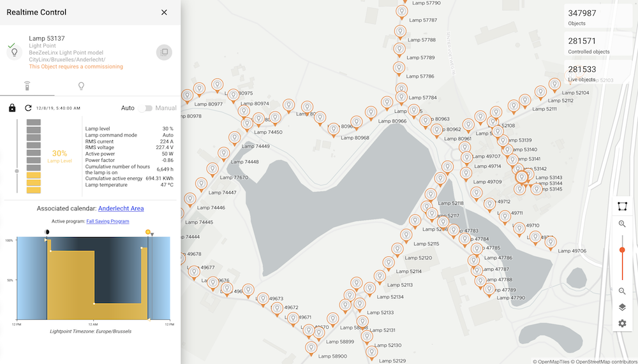This screenshot has height=364, width=638.
Task: Click 'This Object requires a commissioning' warning
Action: [76, 67]
